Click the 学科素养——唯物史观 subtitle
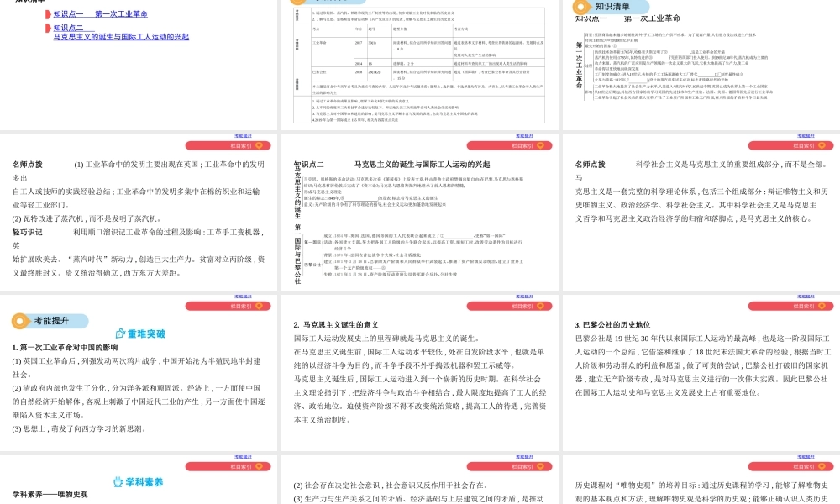840x504 pixels. (x=50, y=495)
